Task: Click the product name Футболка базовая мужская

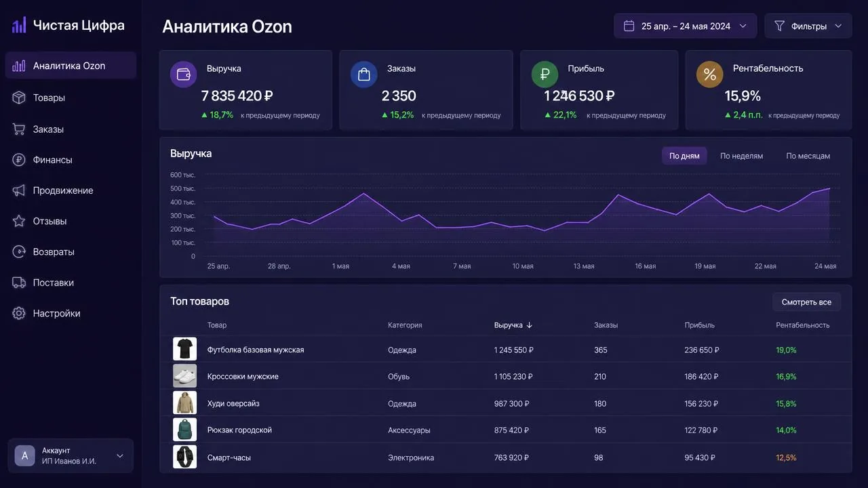Action: click(256, 350)
